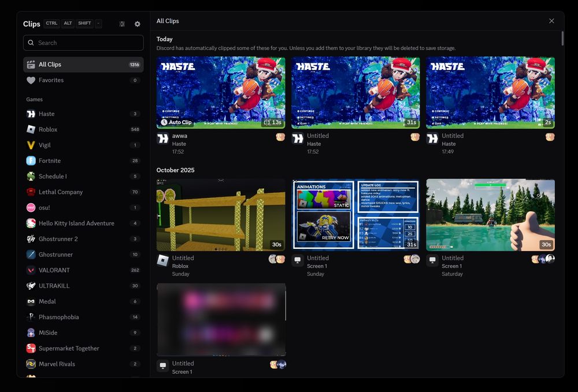Screen dimensions: 578x392
Task: Click the ULTRAKILL game icon
Action: click(31, 286)
